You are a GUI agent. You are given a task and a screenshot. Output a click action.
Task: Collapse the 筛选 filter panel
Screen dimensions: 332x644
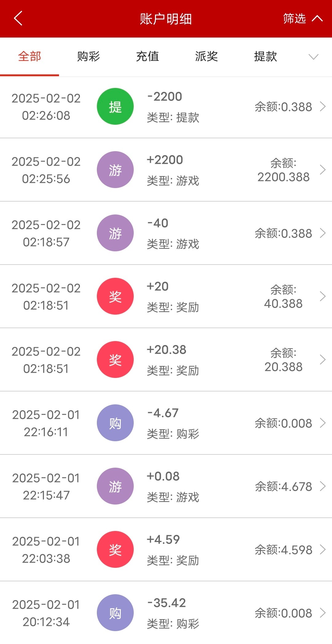point(302,19)
